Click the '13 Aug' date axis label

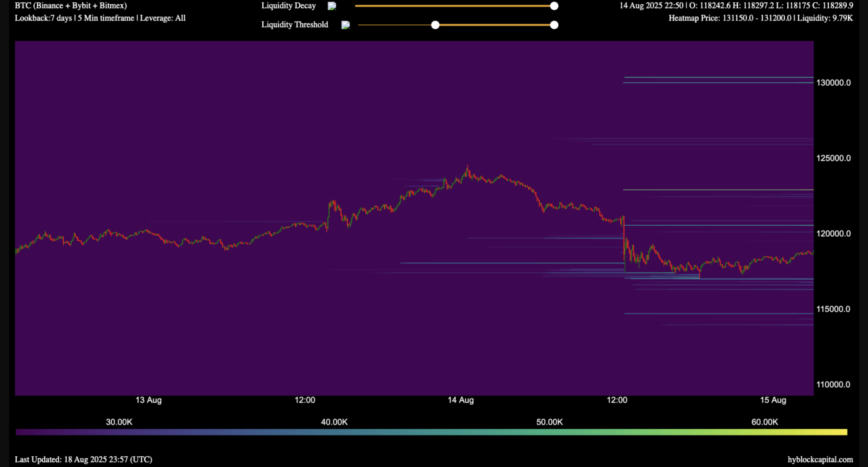pos(149,400)
